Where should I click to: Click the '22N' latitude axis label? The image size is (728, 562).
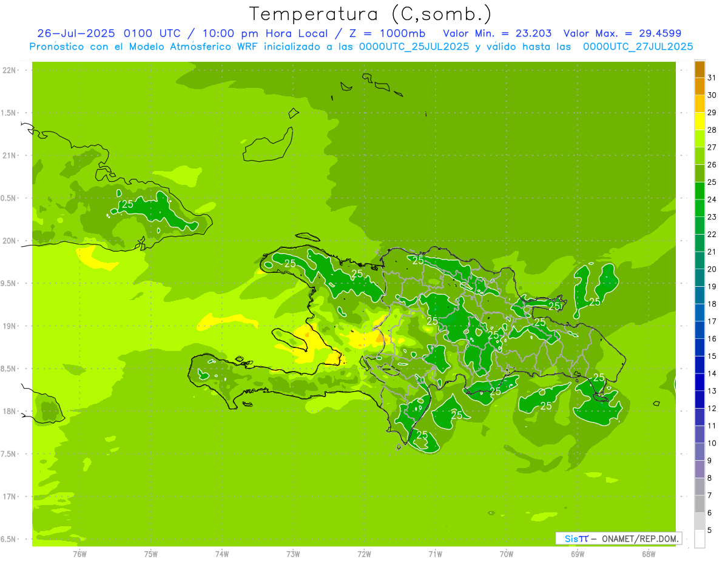10,70
